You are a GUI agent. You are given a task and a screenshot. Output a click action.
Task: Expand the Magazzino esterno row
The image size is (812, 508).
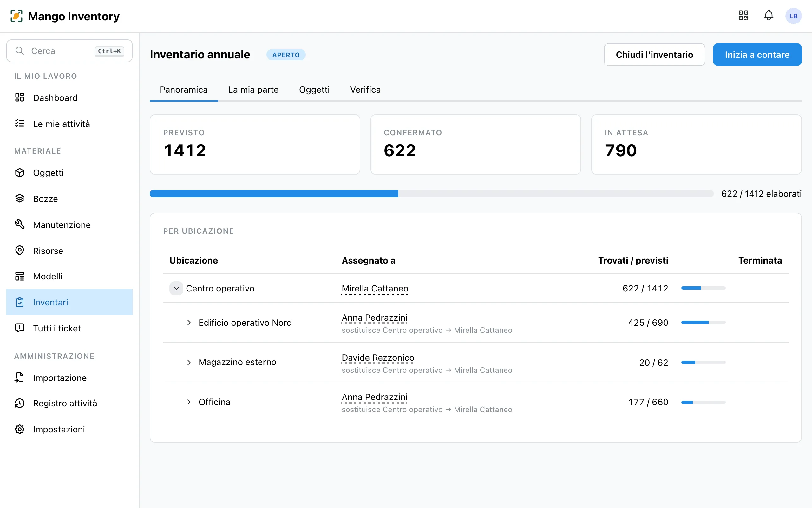pos(189,362)
